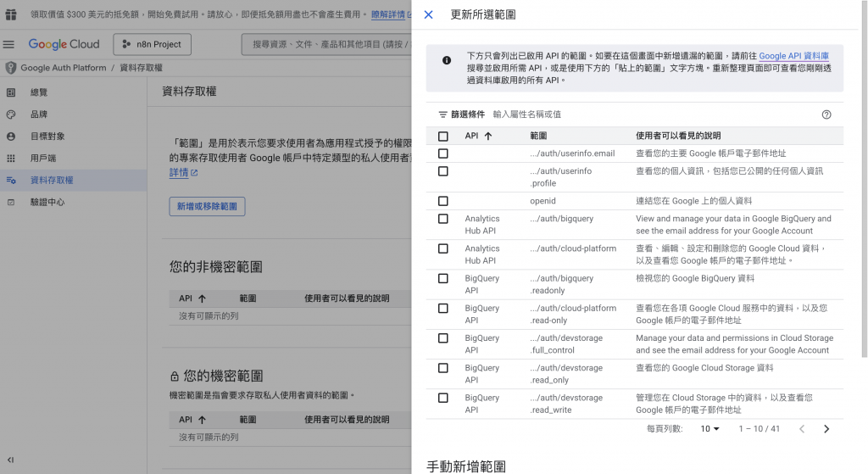
Task: Click the 總覽 dashboard icon
Action: point(10,92)
